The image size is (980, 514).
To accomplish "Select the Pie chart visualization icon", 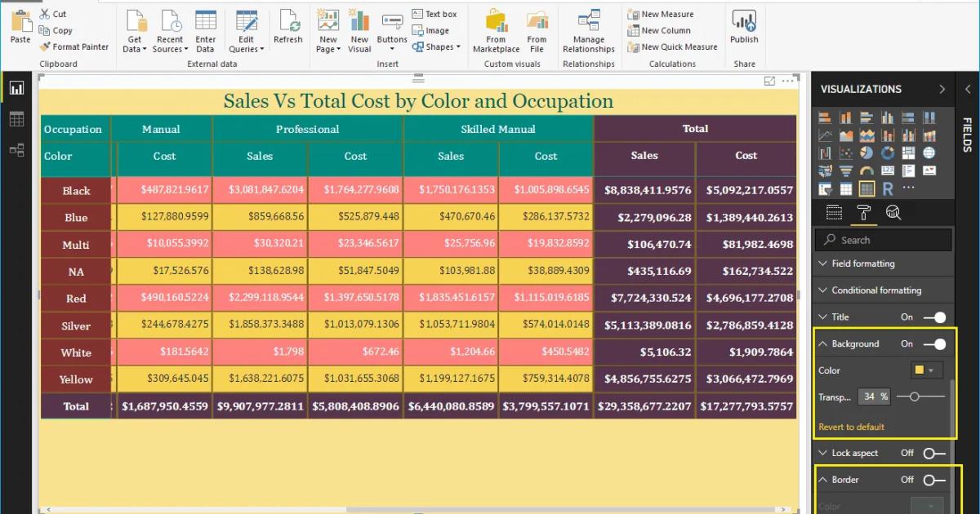I will [866, 153].
